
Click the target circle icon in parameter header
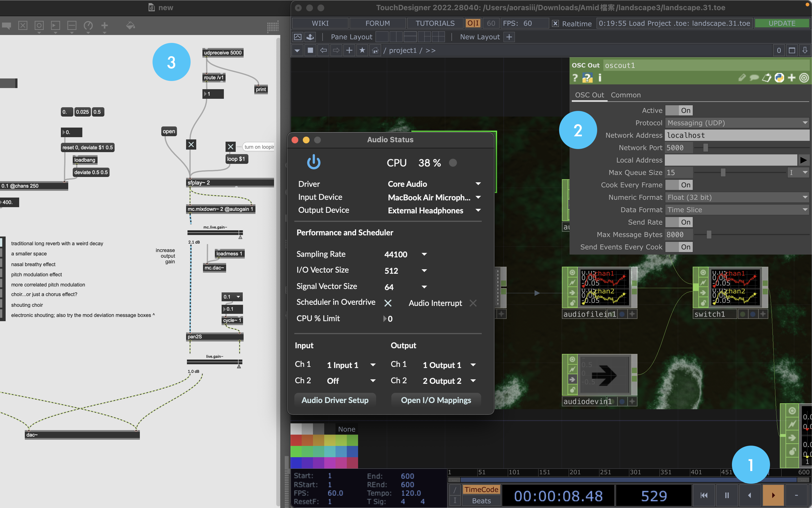click(804, 78)
